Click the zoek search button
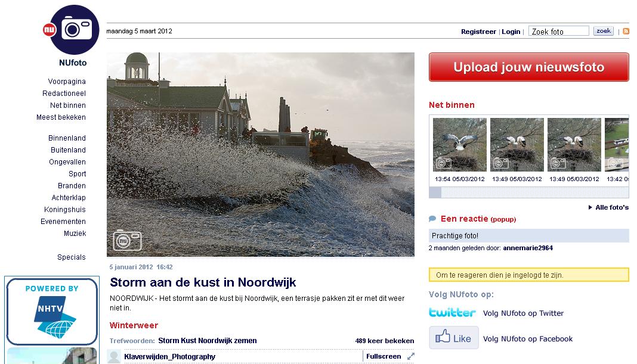The height and width of the screenshot is (364, 637). pos(603,31)
